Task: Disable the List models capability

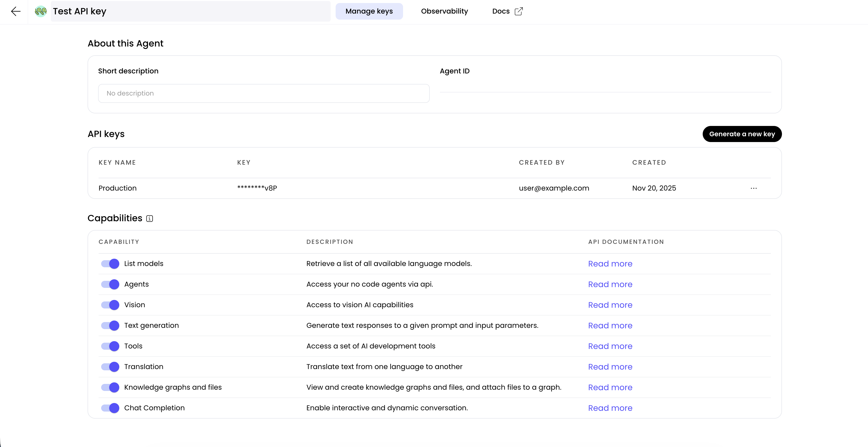Action: [x=110, y=263]
